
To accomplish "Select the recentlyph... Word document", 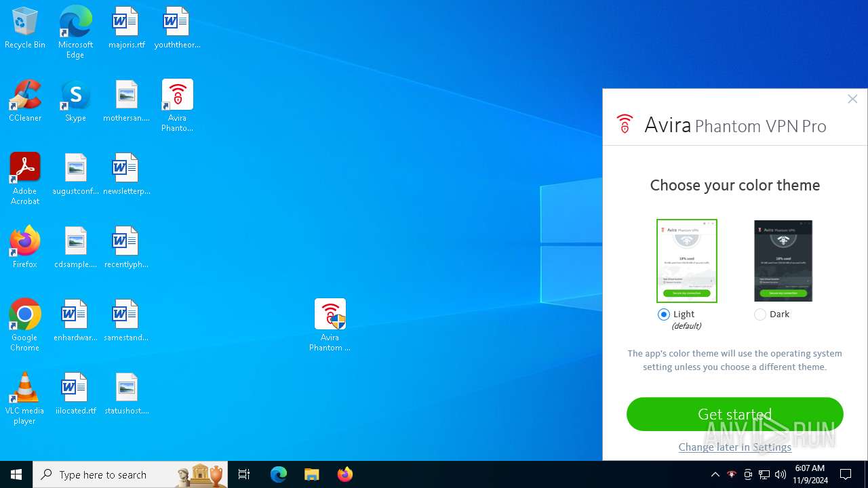I will (126, 248).
